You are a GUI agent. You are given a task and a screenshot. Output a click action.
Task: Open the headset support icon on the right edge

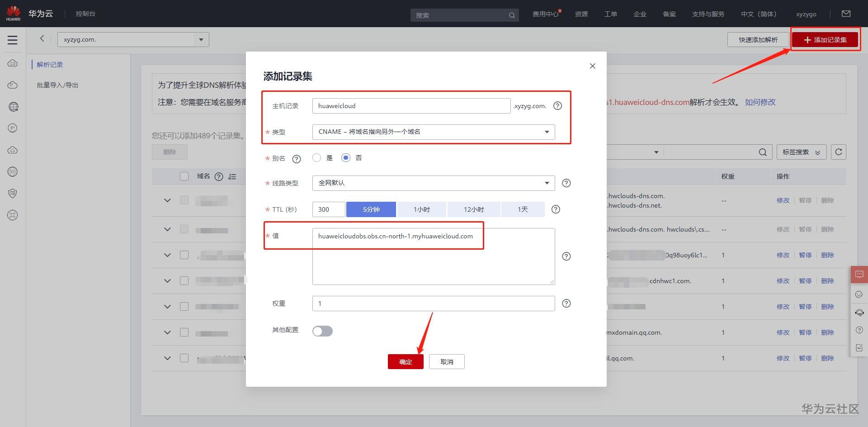click(x=859, y=313)
